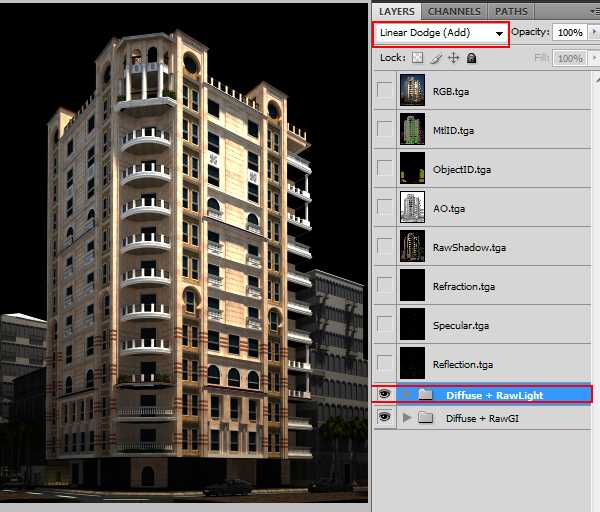Select the Diffuse + RawLight group name
This screenshot has width=600, height=512.
coord(494,395)
